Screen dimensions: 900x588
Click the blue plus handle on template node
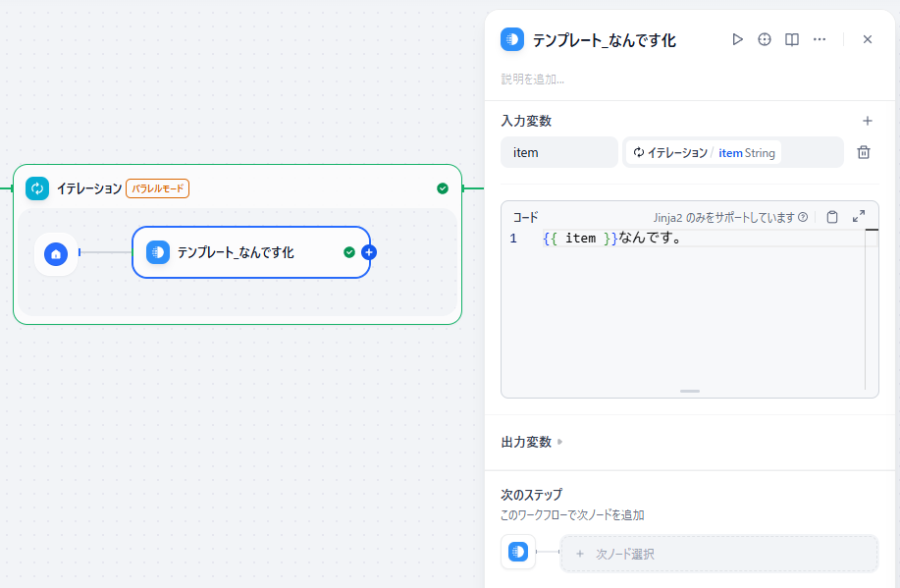tap(369, 252)
